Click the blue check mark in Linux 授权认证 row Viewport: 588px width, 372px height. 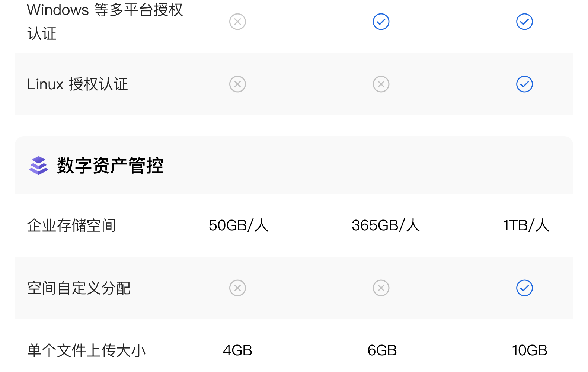(x=524, y=84)
